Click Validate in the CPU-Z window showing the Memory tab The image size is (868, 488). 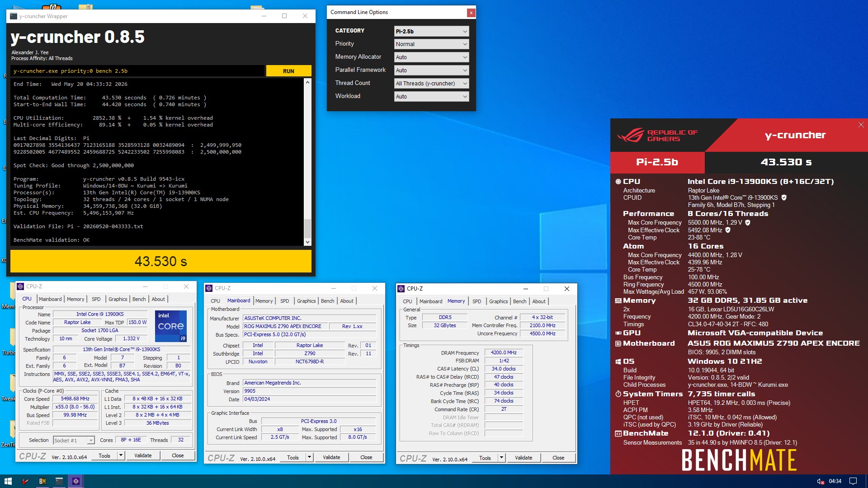pos(524,458)
